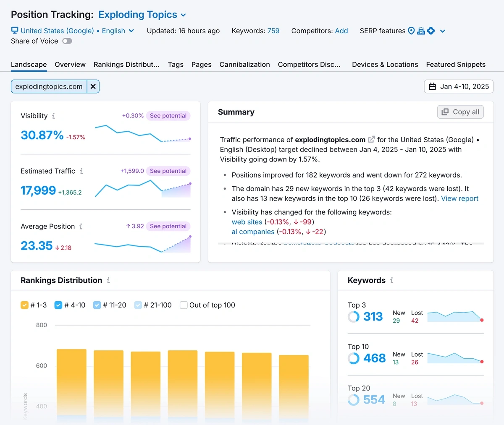
Task: Click the info icon next to Visibility
Action: tap(53, 116)
